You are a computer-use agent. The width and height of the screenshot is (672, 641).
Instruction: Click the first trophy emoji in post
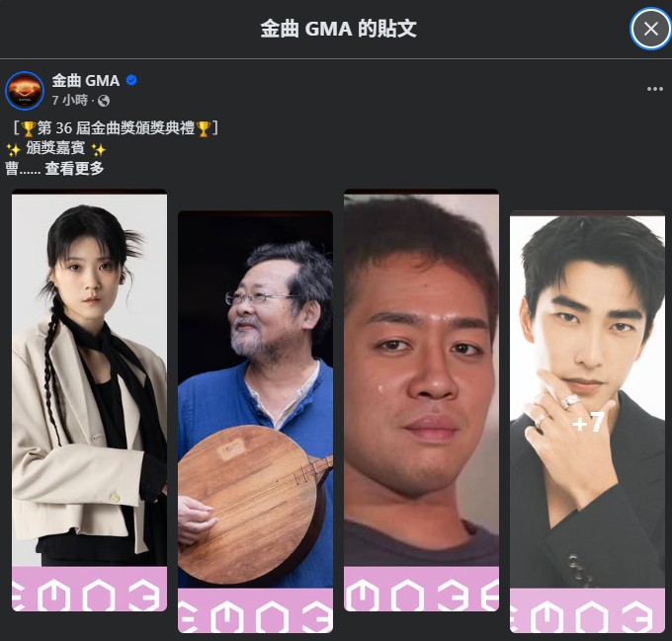(x=29, y=128)
